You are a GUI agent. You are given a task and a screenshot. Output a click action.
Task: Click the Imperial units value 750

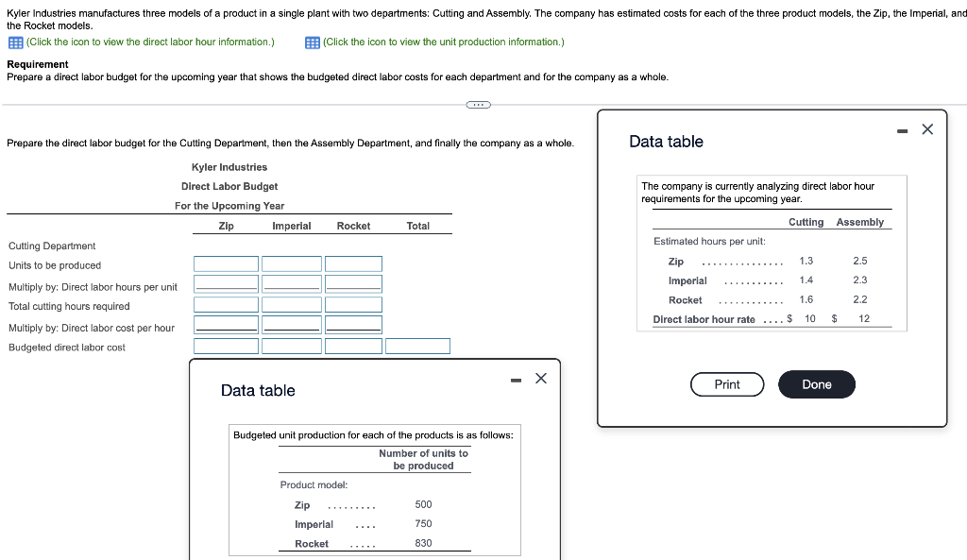tap(423, 523)
